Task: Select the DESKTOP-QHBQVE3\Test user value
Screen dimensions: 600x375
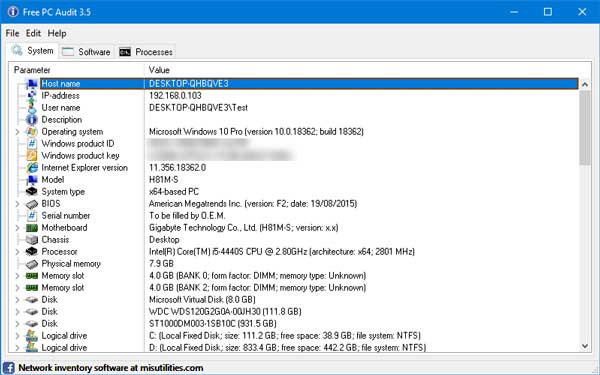Action: coord(198,108)
